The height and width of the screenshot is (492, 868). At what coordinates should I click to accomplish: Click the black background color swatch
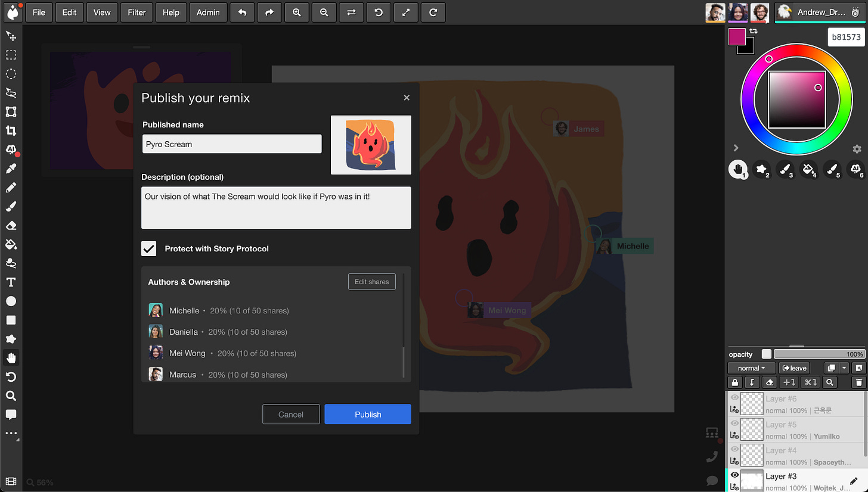[749, 49]
